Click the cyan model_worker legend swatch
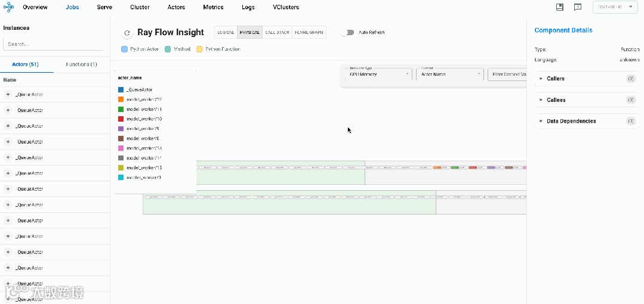This screenshot has width=644, height=304. pyautogui.click(x=121, y=178)
